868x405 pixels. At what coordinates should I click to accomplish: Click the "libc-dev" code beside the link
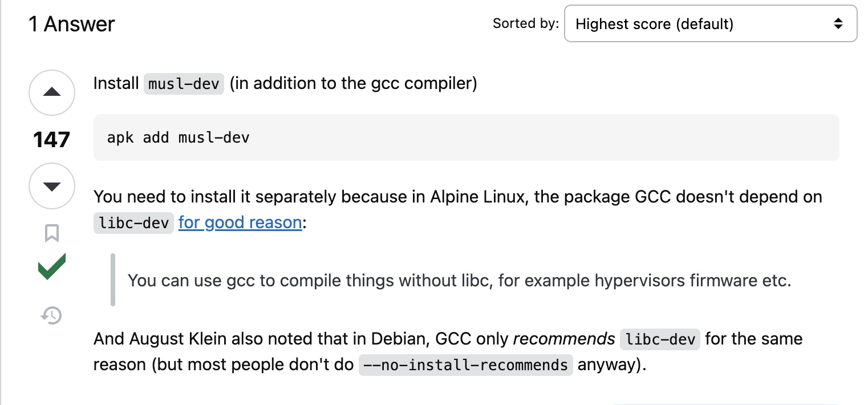[133, 223]
